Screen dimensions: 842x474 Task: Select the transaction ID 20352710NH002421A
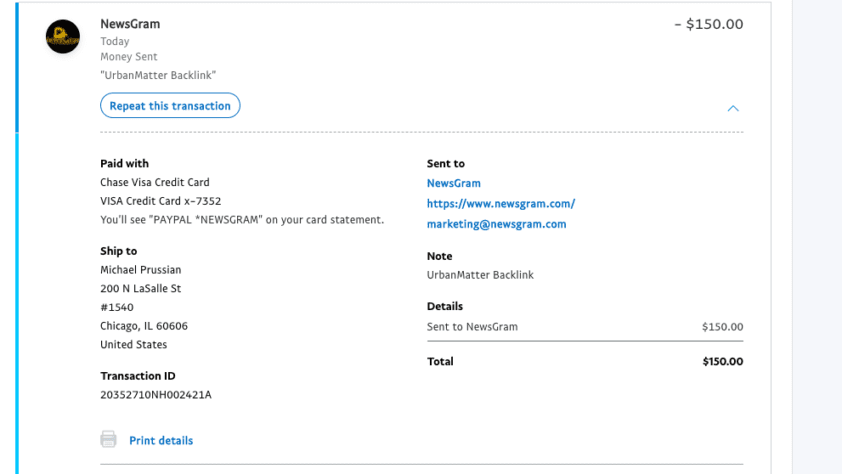click(x=155, y=395)
